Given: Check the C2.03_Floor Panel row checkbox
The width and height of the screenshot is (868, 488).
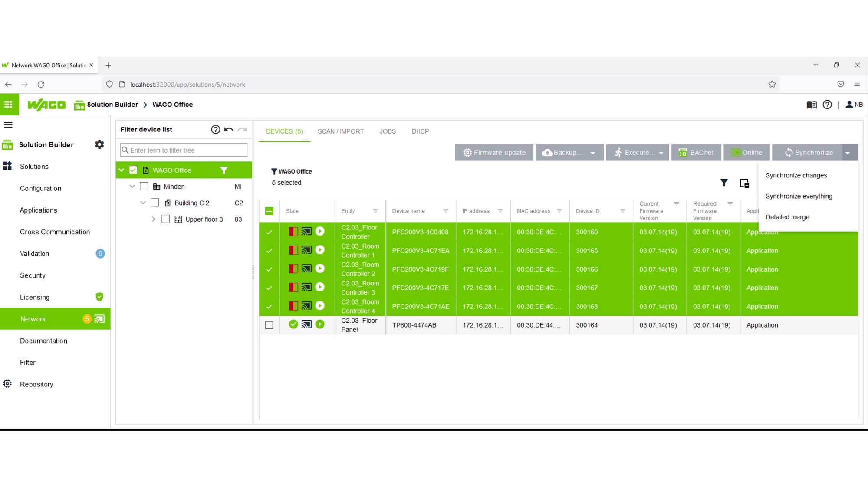Looking at the screenshot, I should pyautogui.click(x=269, y=325).
